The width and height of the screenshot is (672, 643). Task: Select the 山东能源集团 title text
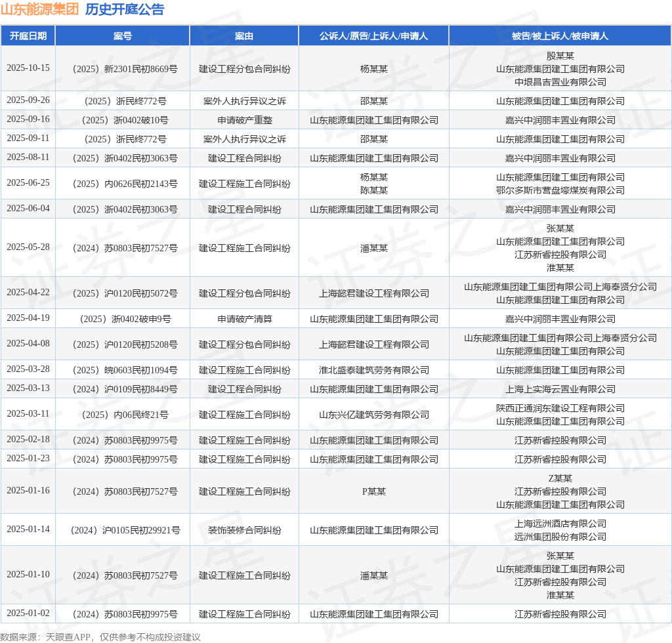(40, 9)
